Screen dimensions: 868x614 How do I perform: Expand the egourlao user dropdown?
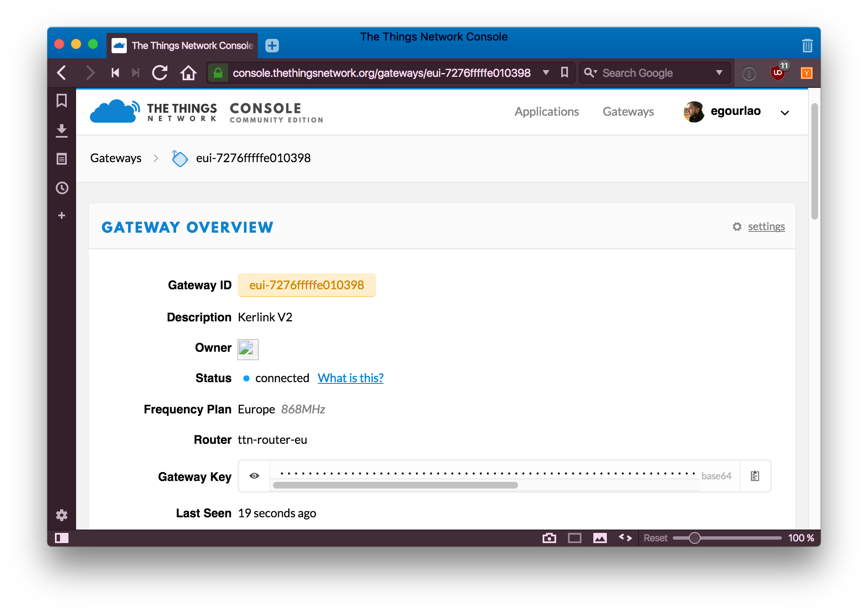[x=784, y=113]
